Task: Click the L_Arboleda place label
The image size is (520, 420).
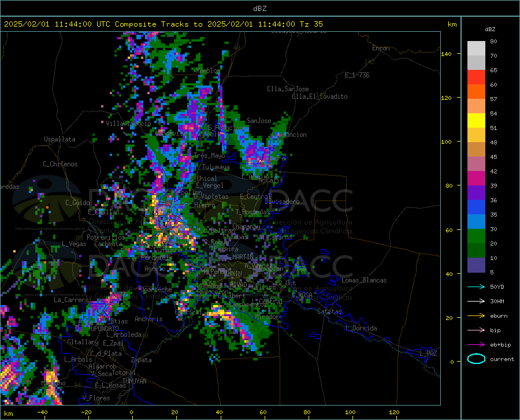Action: pyautogui.click(x=124, y=334)
